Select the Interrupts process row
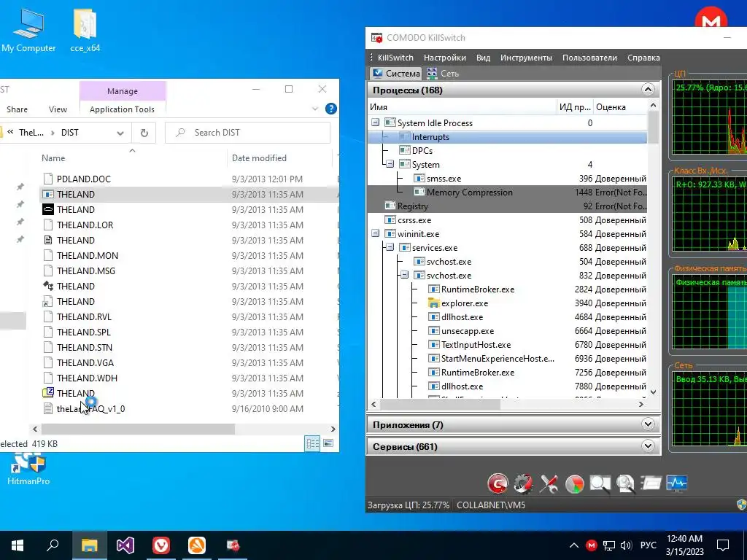The width and height of the screenshot is (747, 560). 508,137
